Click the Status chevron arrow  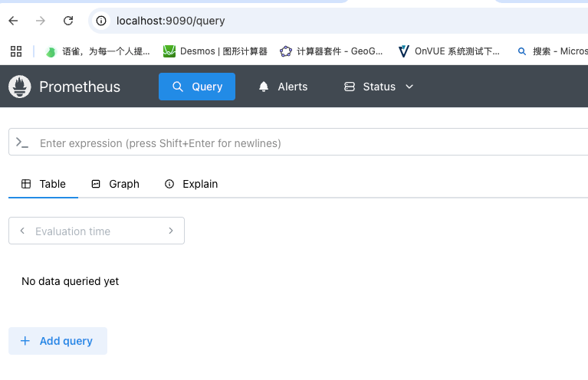(x=409, y=87)
